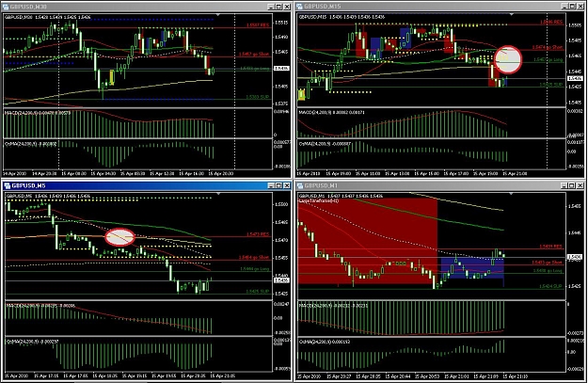Click the OsMA(24,200,9) label in M30 chart
This screenshot has width=588, height=383.
click(21, 144)
